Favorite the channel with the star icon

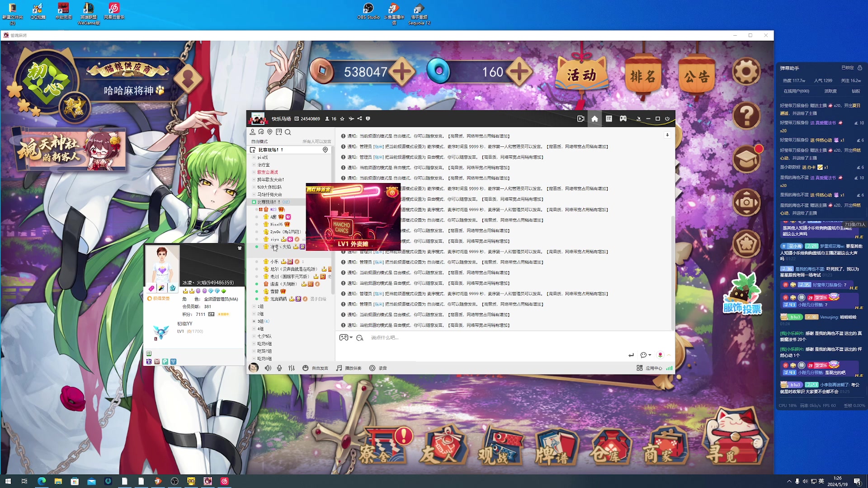coord(342,119)
